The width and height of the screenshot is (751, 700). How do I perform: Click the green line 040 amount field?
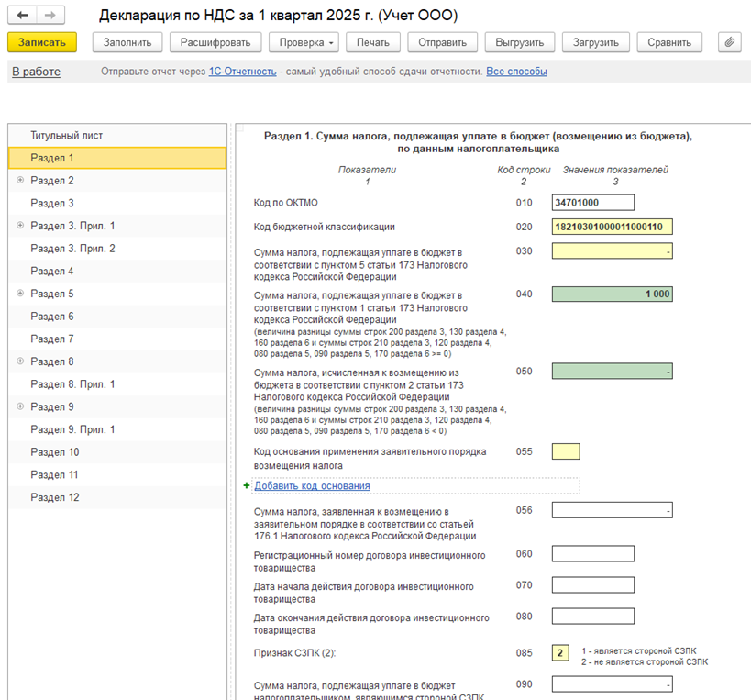pos(612,294)
